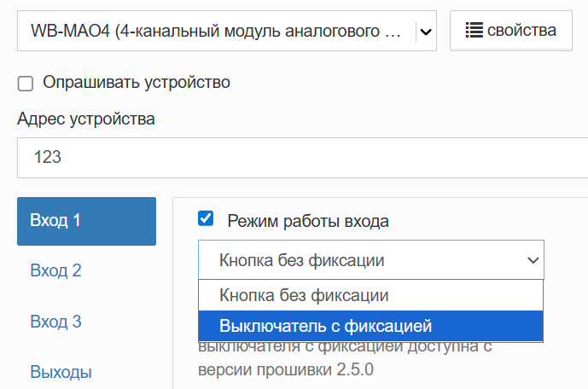Click the Режим работы входа label
Image resolution: width=588 pixels, height=389 pixels.
tap(308, 221)
